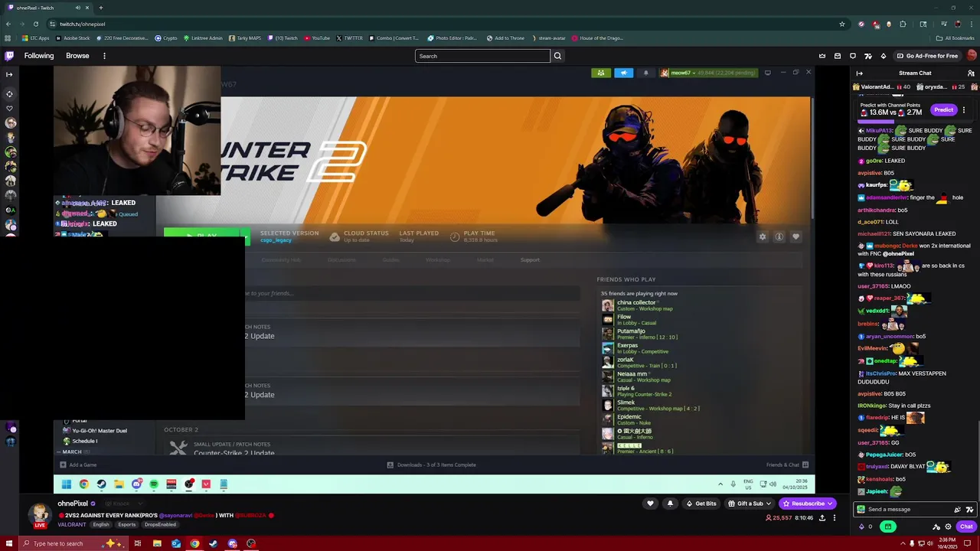
Task: Click the green friends icon in the streamed Steam window
Action: 601,73
